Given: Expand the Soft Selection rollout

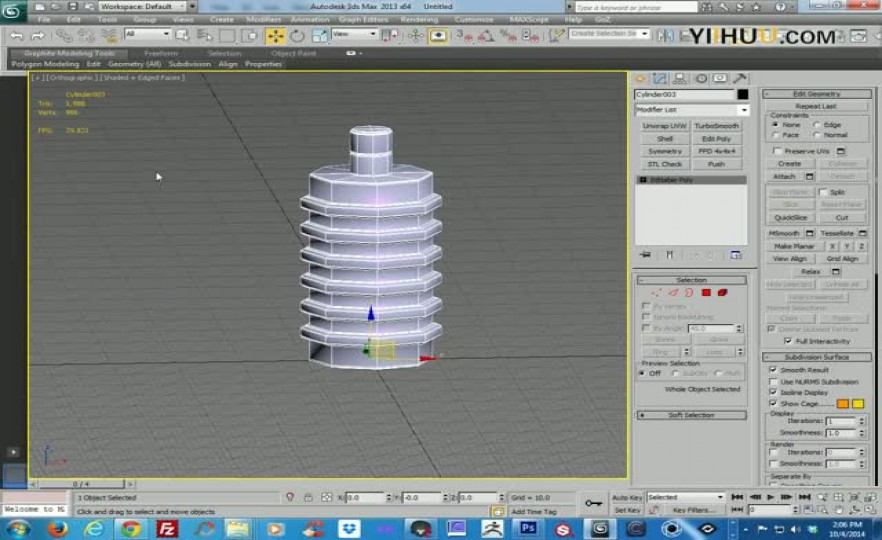Looking at the screenshot, I should pos(691,415).
